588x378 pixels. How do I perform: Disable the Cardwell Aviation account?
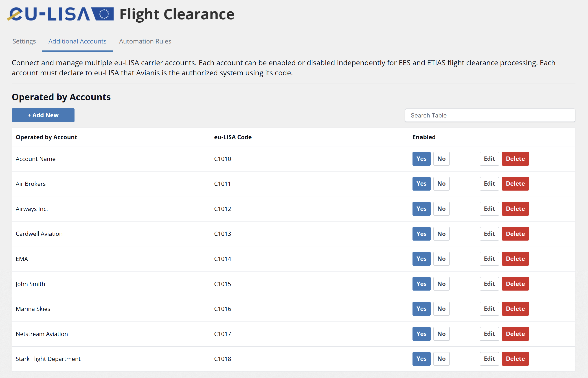click(441, 234)
